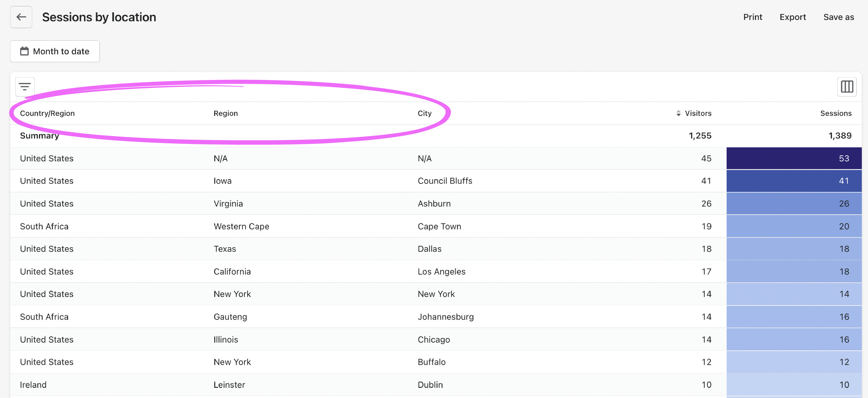Select the Council Bluffs city cell
The width and height of the screenshot is (868, 398).
445,181
